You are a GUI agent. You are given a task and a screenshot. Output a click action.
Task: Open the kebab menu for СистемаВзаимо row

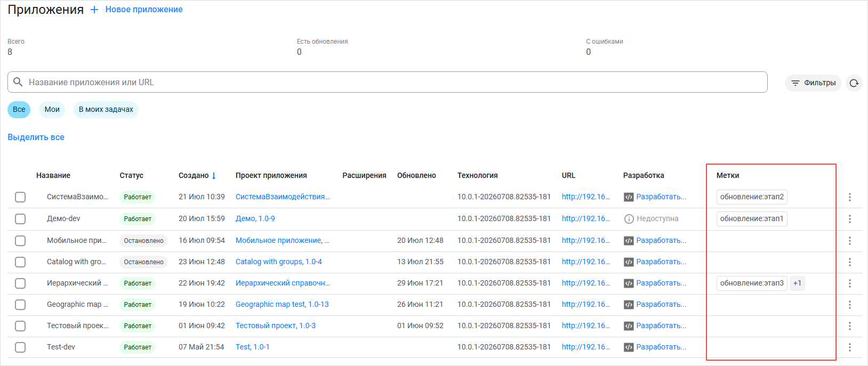(850, 197)
